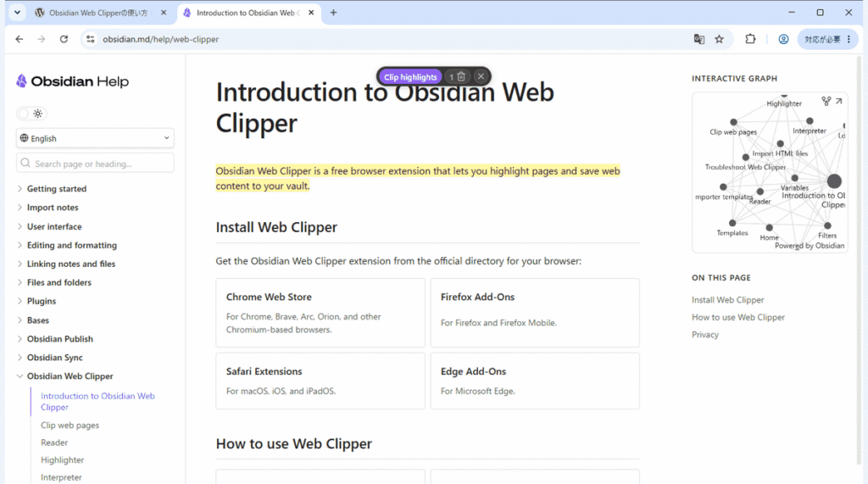This screenshot has height=484, width=868.
Task: View site information icon in address bar
Action: [x=90, y=39]
